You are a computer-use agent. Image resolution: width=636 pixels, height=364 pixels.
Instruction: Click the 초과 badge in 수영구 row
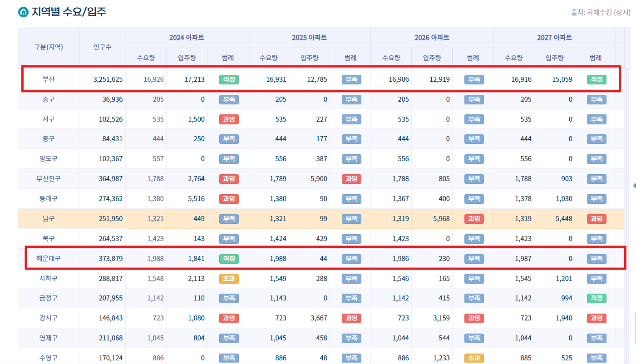pyautogui.click(x=474, y=358)
